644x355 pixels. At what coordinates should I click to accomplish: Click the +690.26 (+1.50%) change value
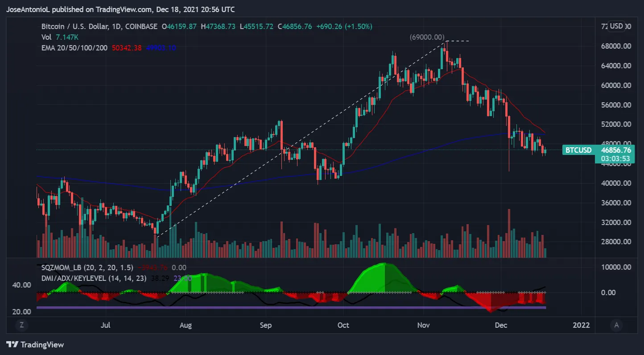click(x=344, y=26)
